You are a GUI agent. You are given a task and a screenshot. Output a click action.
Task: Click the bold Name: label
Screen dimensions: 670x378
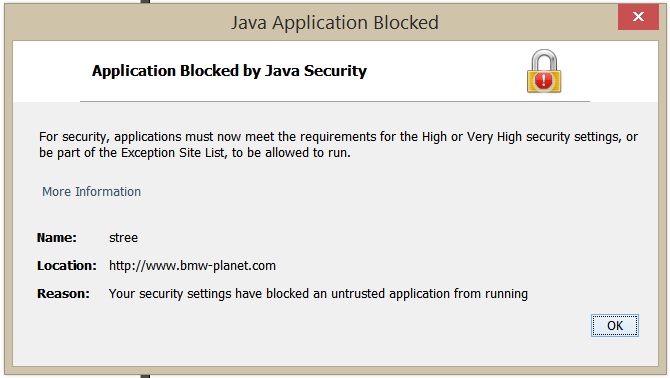[56, 237]
